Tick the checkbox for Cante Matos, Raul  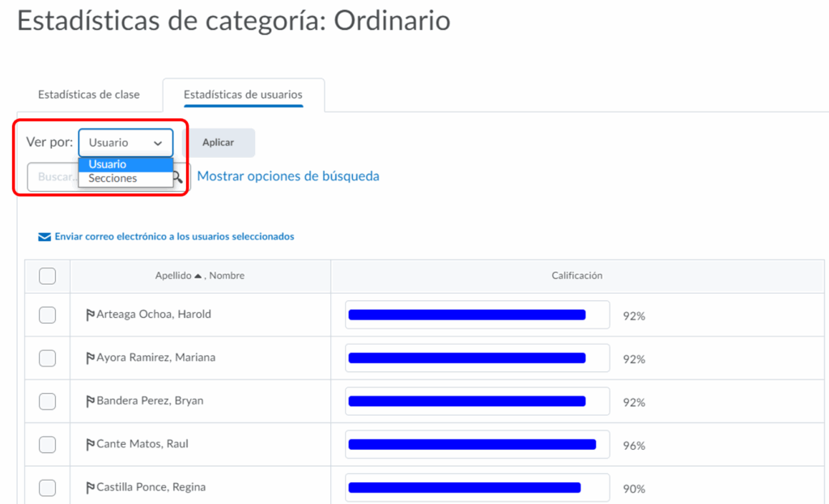pos(48,444)
